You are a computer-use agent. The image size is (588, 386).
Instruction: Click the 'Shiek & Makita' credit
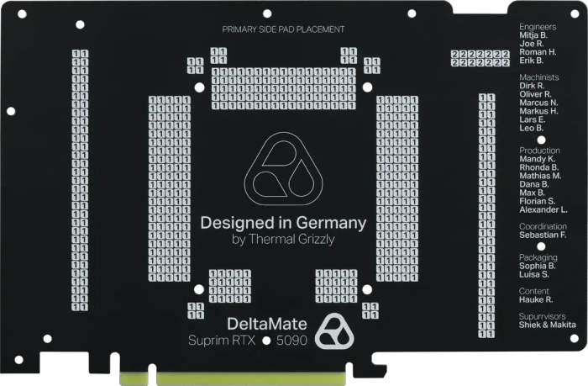pyautogui.click(x=548, y=325)
